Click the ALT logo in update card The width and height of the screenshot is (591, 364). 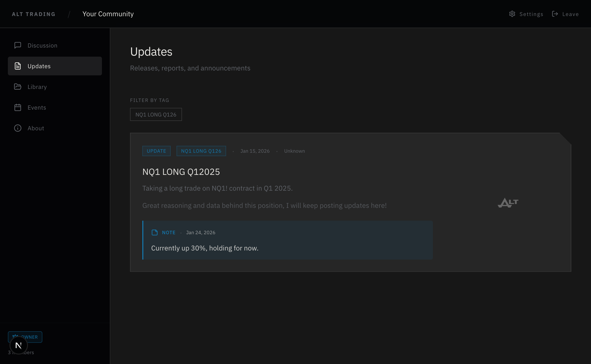(508, 203)
